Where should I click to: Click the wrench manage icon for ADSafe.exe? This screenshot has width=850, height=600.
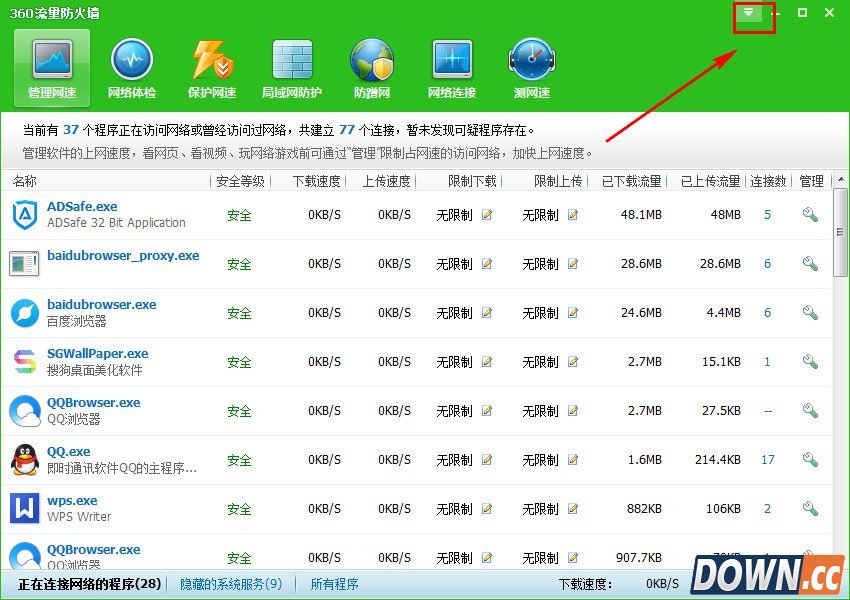point(810,215)
